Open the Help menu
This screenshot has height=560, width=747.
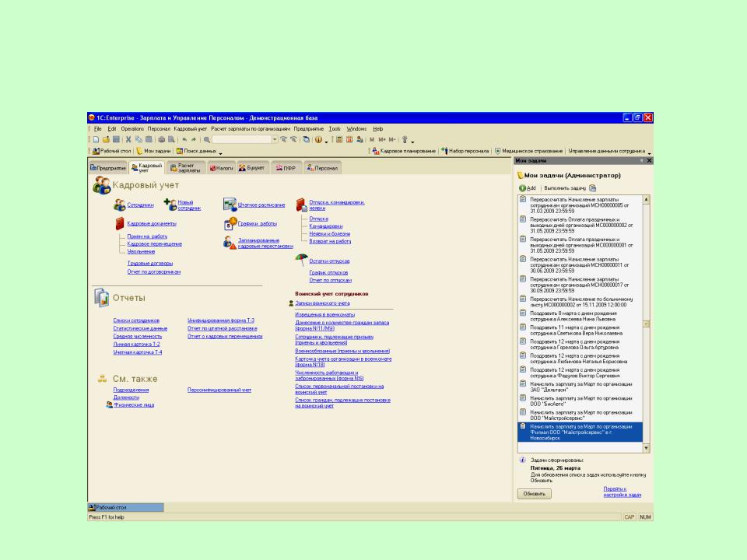(378, 128)
